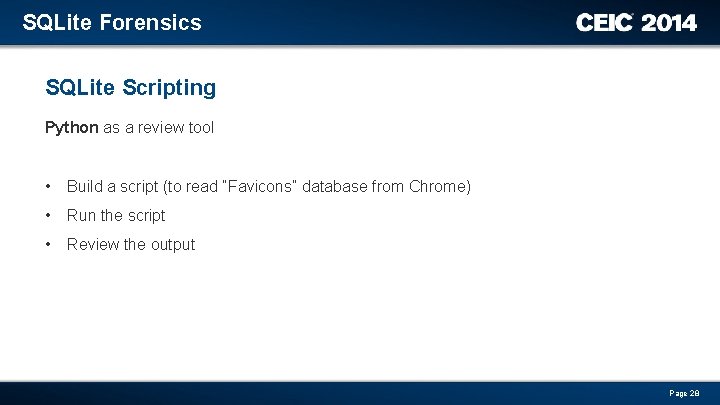Click the dark blue footer bar
720x405 pixels.
tap(360, 393)
